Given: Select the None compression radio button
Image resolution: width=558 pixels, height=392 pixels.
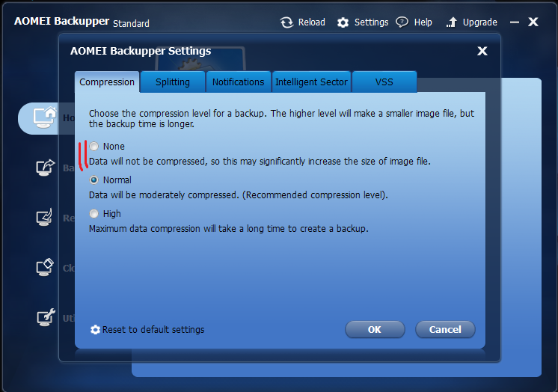Looking at the screenshot, I should pyautogui.click(x=94, y=147).
